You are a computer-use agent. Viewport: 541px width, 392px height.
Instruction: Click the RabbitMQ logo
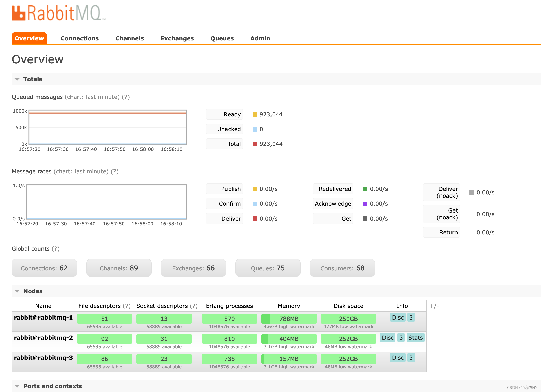point(59,13)
